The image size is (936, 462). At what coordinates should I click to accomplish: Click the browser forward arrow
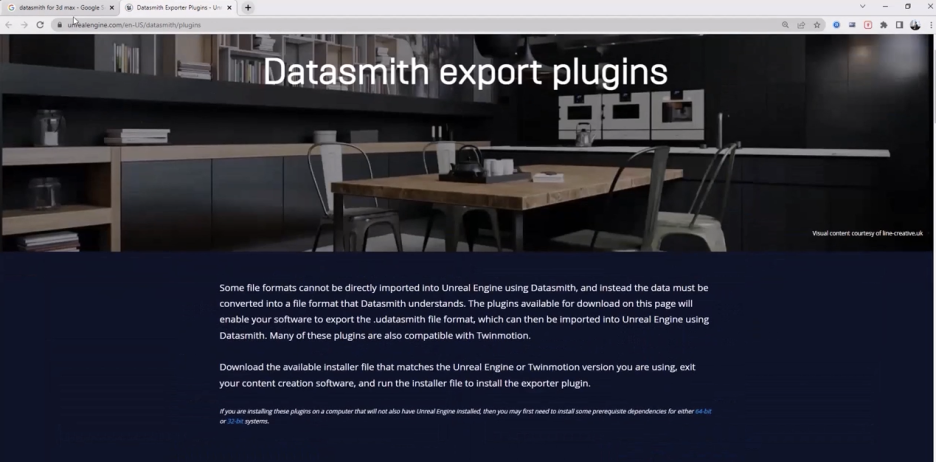24,25
